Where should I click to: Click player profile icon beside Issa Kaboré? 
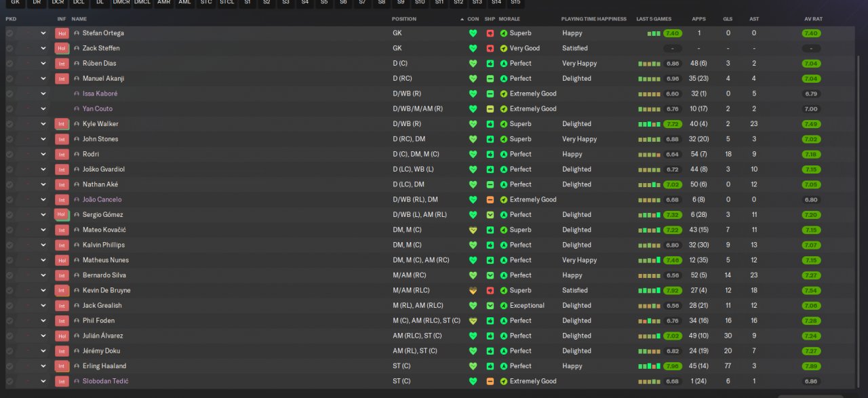[x=77, y=94]
